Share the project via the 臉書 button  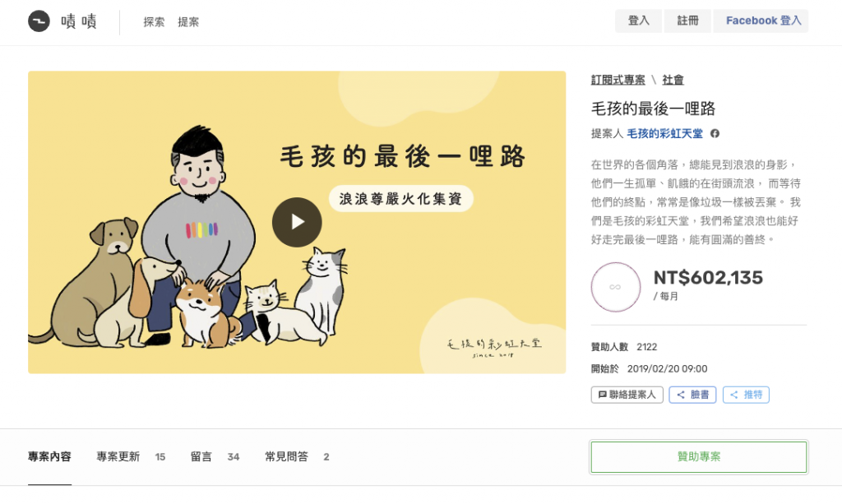coord(692,395)
